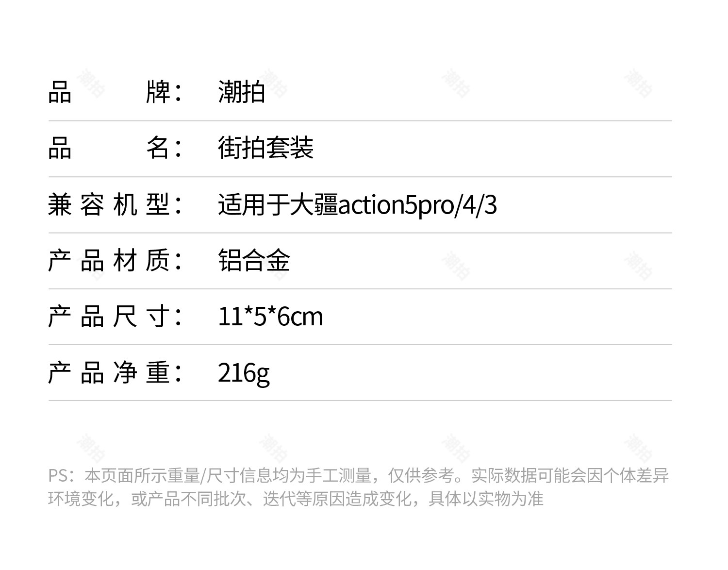Click the 产品材质 label
The image size is (728, 570).
pyautogui.click(x=115, y=260)
